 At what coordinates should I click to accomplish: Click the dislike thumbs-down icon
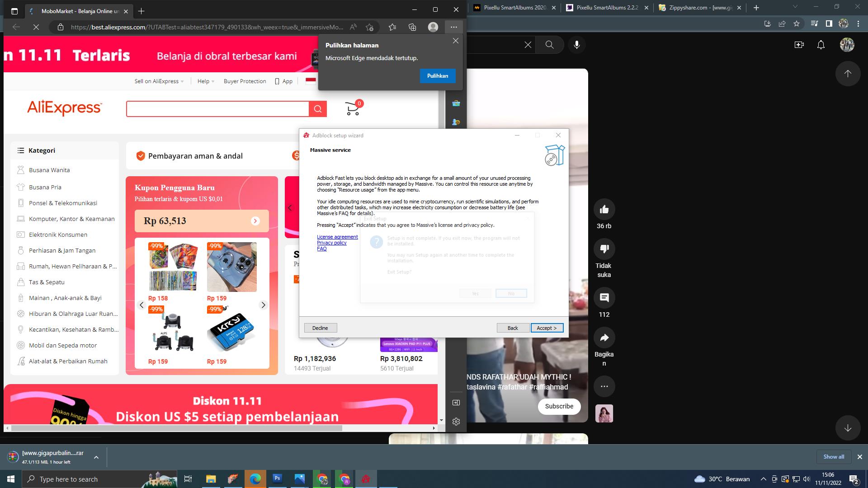point(604,249)
